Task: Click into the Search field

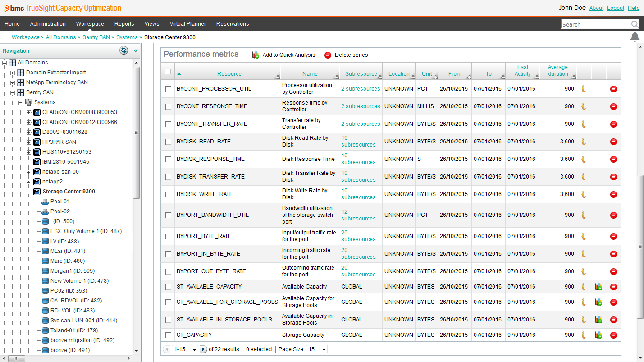Action: pos(596,24)
